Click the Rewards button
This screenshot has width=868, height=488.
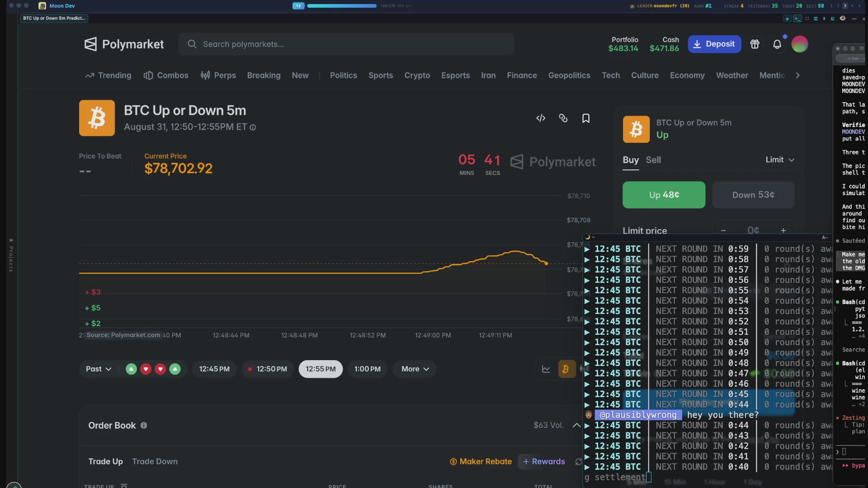(544, 462)
